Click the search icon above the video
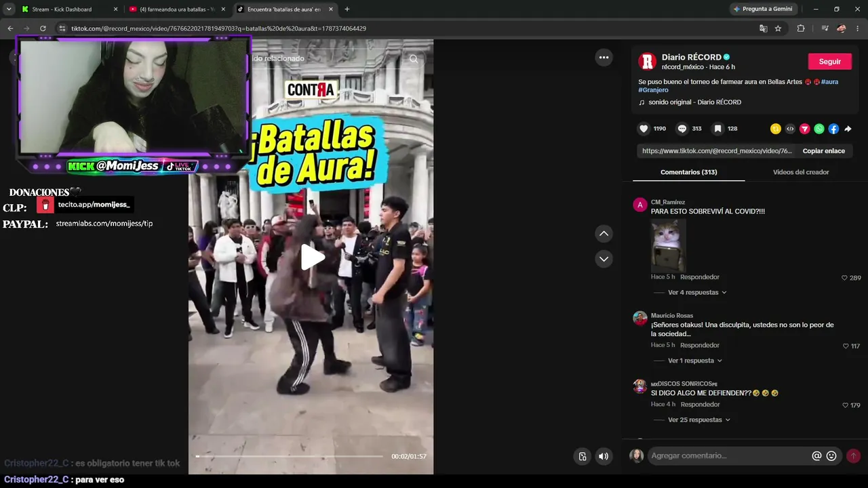The image size is (868, 488). [414, 58]
